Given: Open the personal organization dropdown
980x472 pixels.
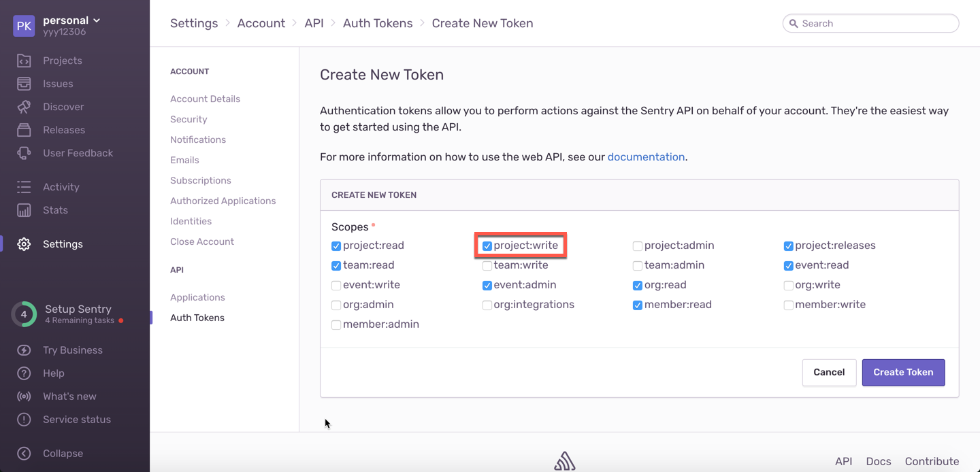Looking at the screenshot, I should (71, 20).
